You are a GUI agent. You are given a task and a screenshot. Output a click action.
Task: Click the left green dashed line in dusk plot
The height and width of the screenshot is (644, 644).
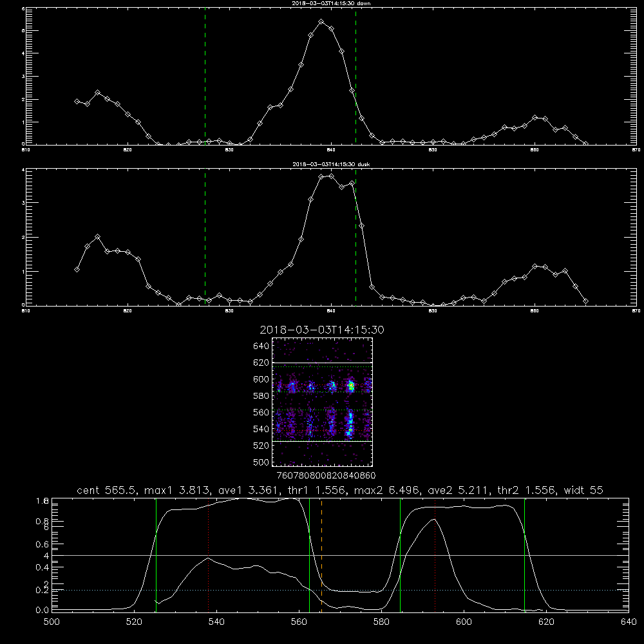click(x=205, y=237)
